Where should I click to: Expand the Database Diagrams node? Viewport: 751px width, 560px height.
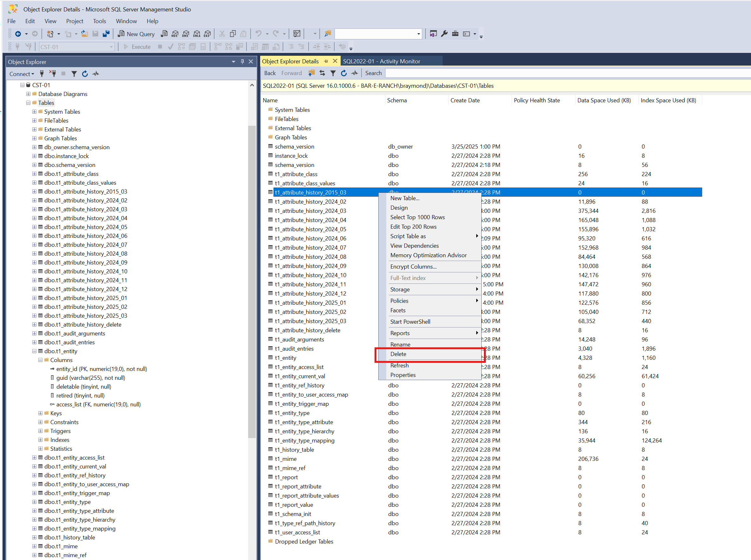(x=29, y=94)
